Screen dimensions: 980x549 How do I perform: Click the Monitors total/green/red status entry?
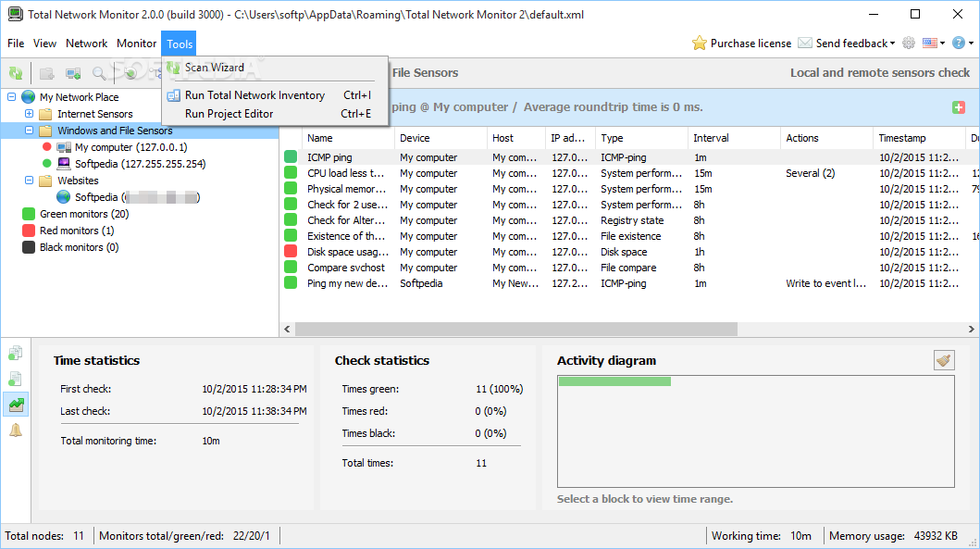[184, 536]
